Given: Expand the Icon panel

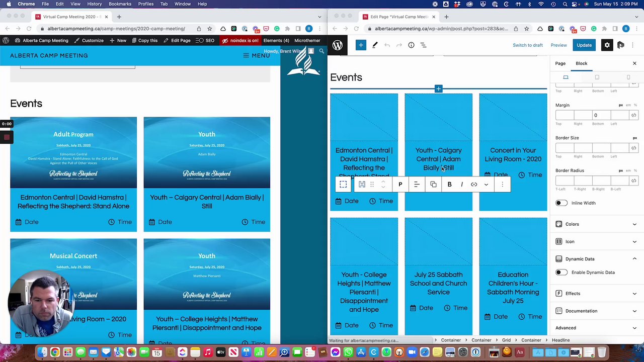Looking at the screenshot, I should point(597,242).
